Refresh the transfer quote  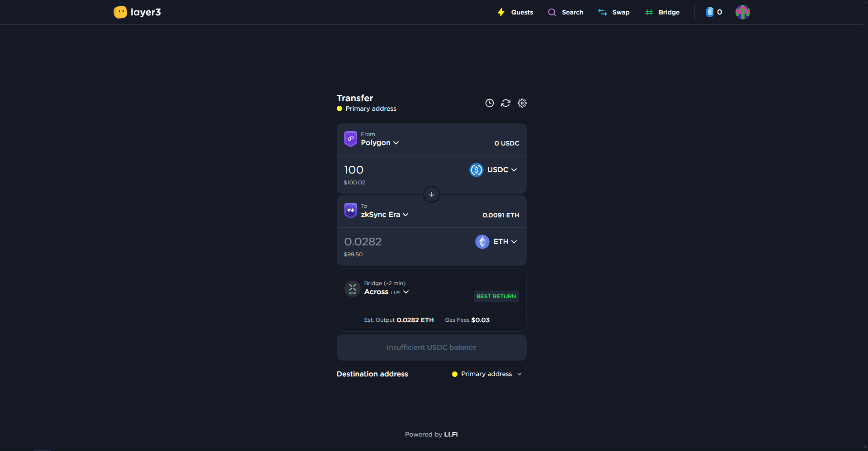[506, 103]
